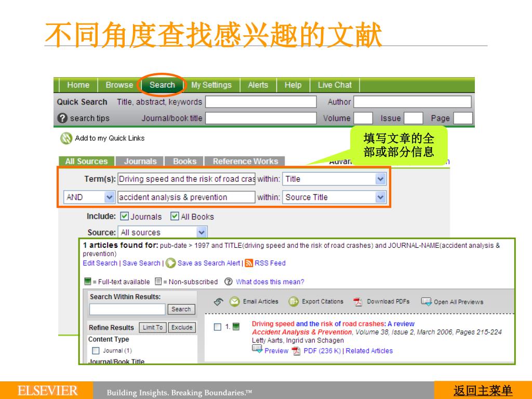This screenshot has height=399, width=532.
Task: Click the Save Search link
Action: 141,263
